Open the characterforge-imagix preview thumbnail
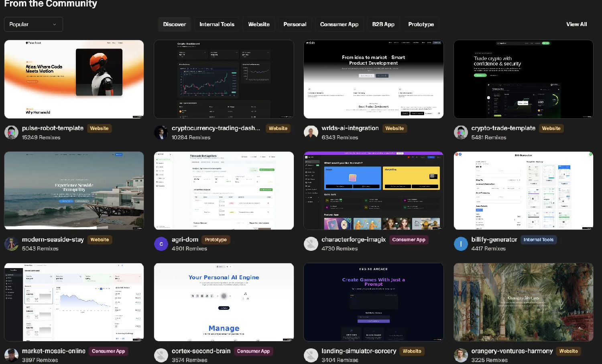 (374, 191)
